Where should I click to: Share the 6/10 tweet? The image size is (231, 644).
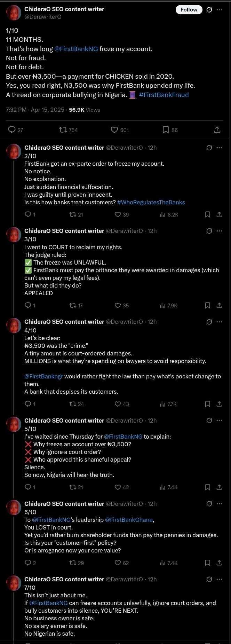point(219,563)
